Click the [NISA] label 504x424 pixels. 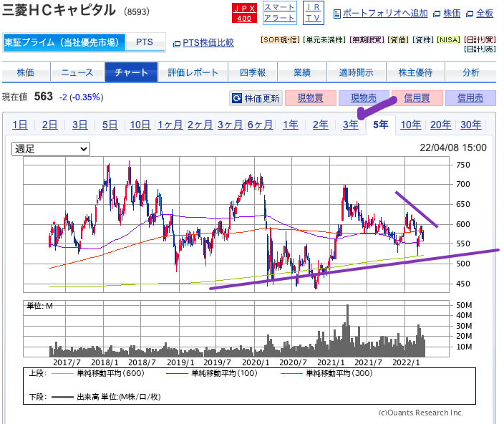coord(449,40)
